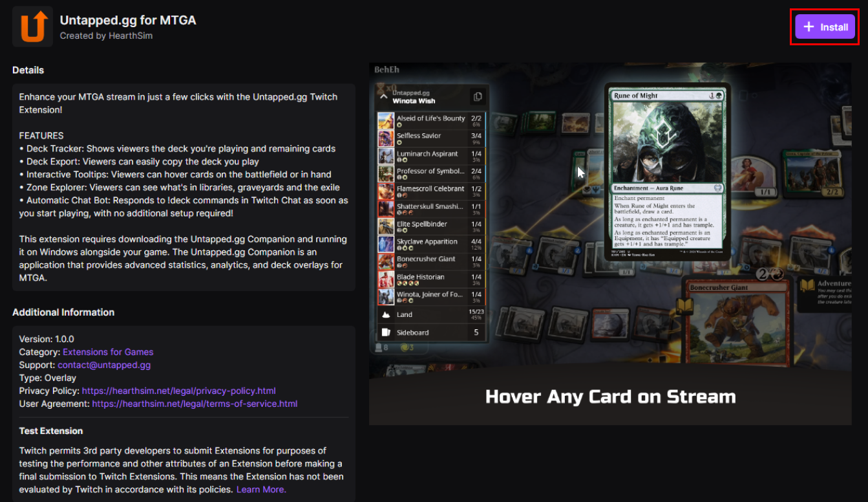Open the Privacy Policy URL
The height and width of the screenshot is (502, 868).
pyautogui.click(x=179, y=391)
